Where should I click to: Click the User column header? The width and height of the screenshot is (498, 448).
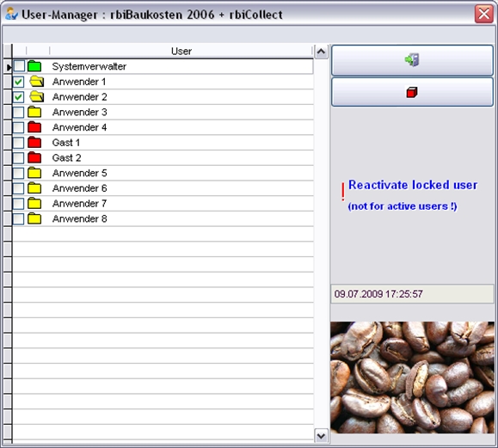point(181,51)
